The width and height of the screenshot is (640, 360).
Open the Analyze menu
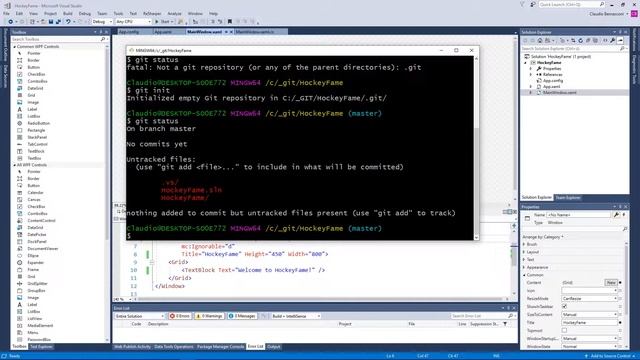(x=174, y=13)
